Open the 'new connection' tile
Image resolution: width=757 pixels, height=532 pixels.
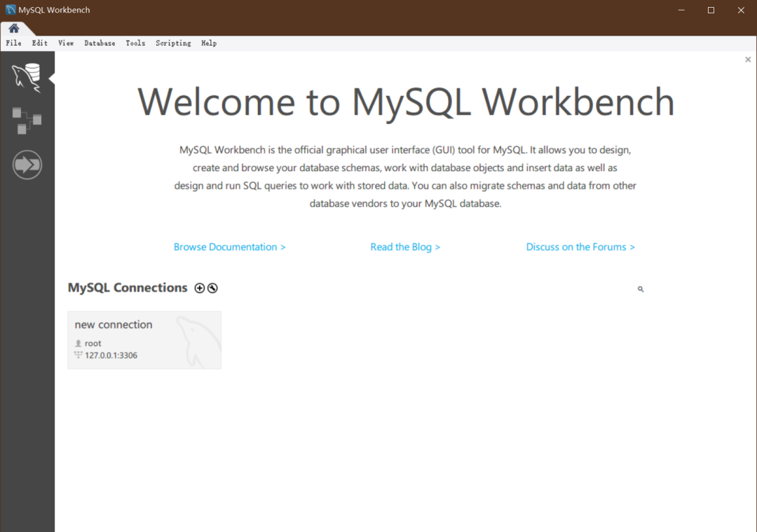144,340
